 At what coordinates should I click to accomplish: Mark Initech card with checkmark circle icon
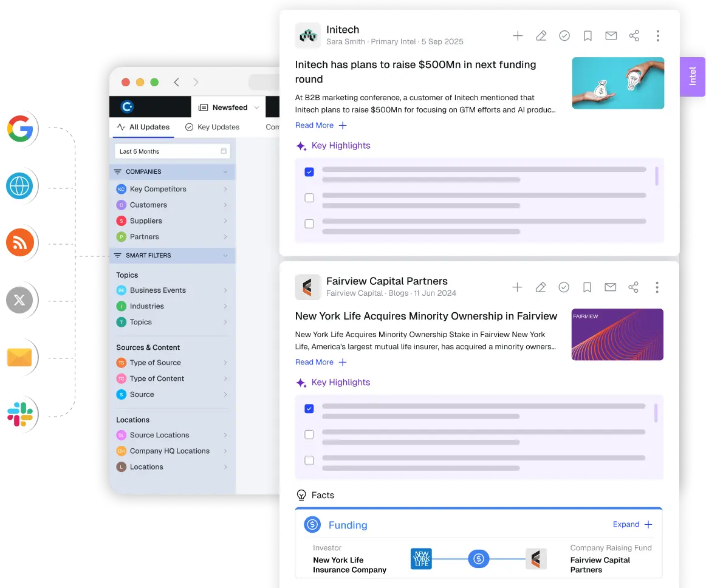(564, 36)
